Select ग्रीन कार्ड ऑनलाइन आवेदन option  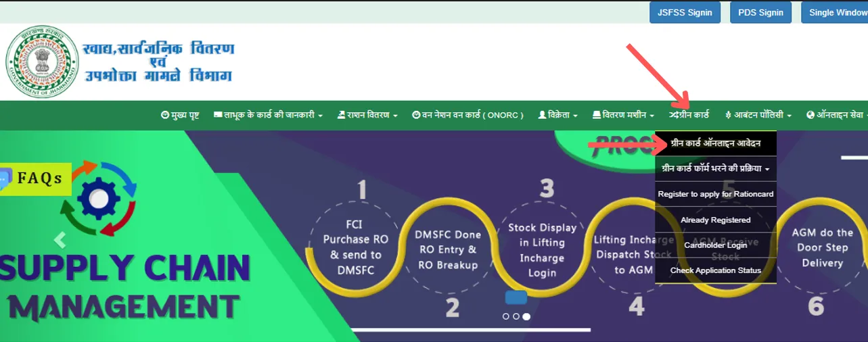[x=715, y=143]
